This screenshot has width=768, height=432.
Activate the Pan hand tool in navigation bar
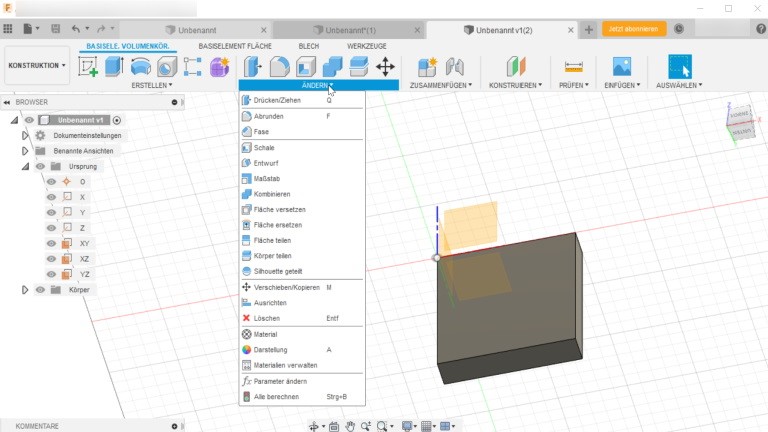(350, 426)
